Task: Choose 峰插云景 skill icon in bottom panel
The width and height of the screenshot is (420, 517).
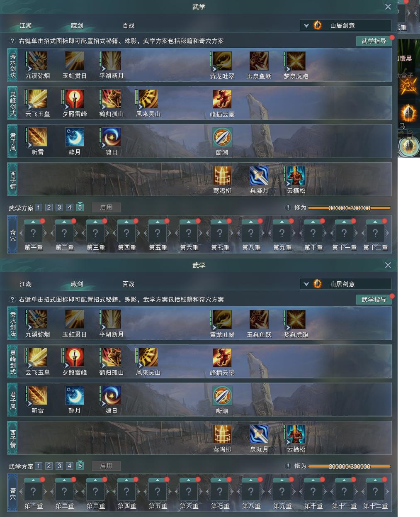Action: [222, 358]
